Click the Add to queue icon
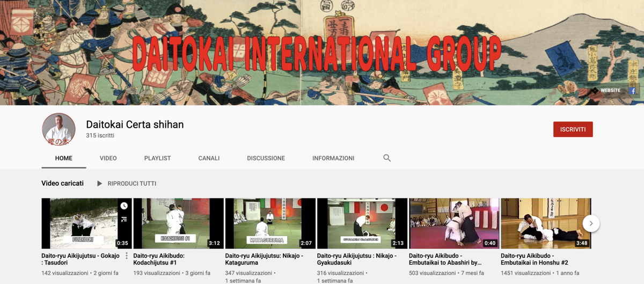Viewport: 644px width, 284px height. coord(124,219)
